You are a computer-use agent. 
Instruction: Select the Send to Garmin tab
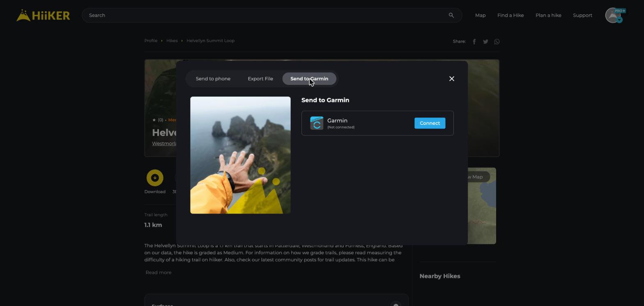[x=309, y=78]
